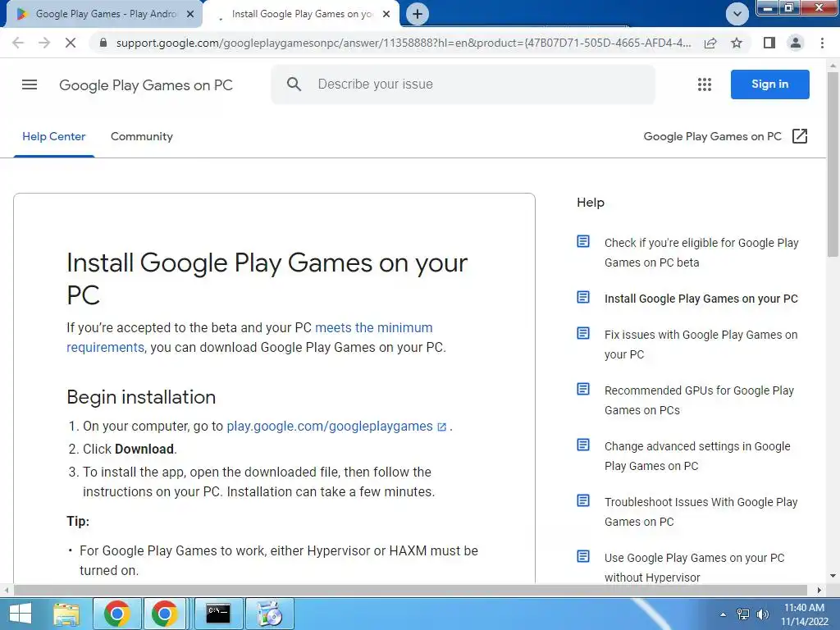Viewport: 840px width, 630px height.
Task: Click the horizontal page scrollbar thumb
Action: pyautogui.click(x=410, y=591)
